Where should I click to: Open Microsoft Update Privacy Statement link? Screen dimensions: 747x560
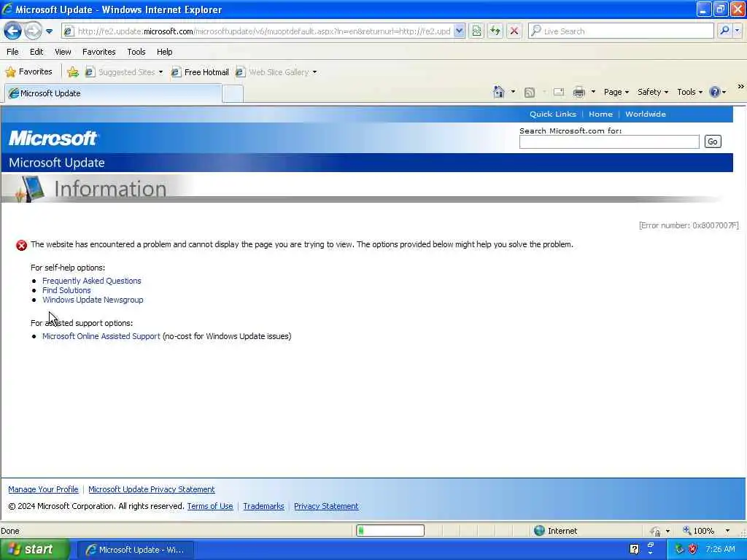152,489
